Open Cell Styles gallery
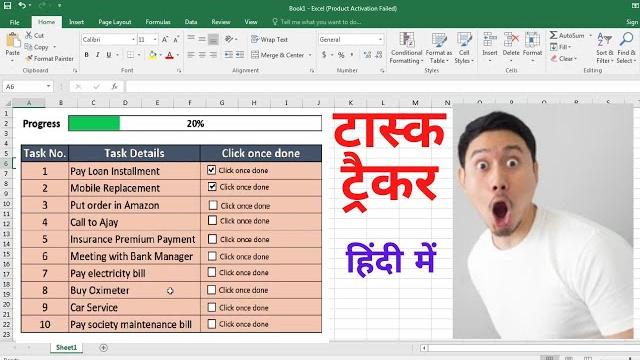The height and width of the screenshot is (360, 640). click(x=464, y=48)
